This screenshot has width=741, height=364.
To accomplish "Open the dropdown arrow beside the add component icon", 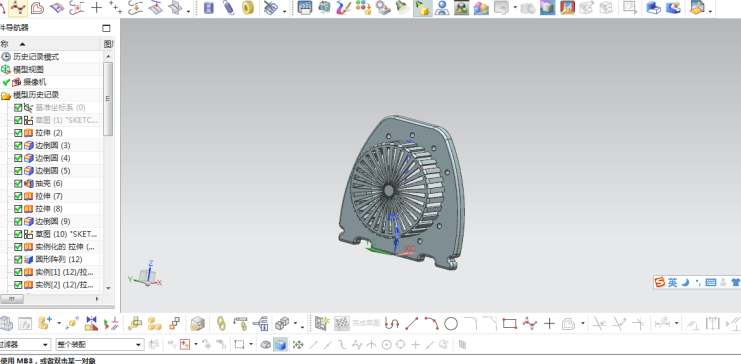I will (59, 324).
